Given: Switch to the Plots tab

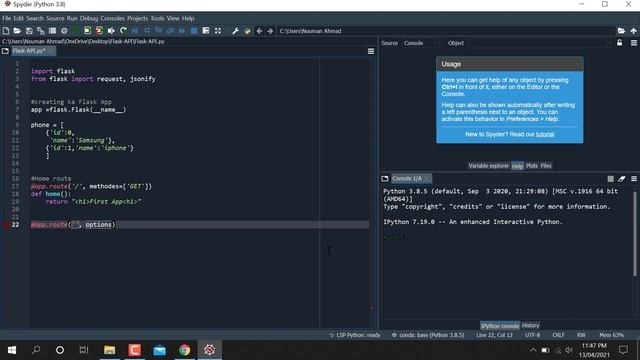Looking at the screenshot, I should tap(531, 166).
